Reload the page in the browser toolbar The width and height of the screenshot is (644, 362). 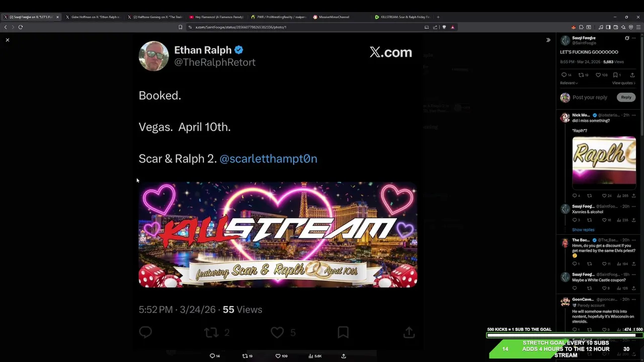click(x=21, y=27)
